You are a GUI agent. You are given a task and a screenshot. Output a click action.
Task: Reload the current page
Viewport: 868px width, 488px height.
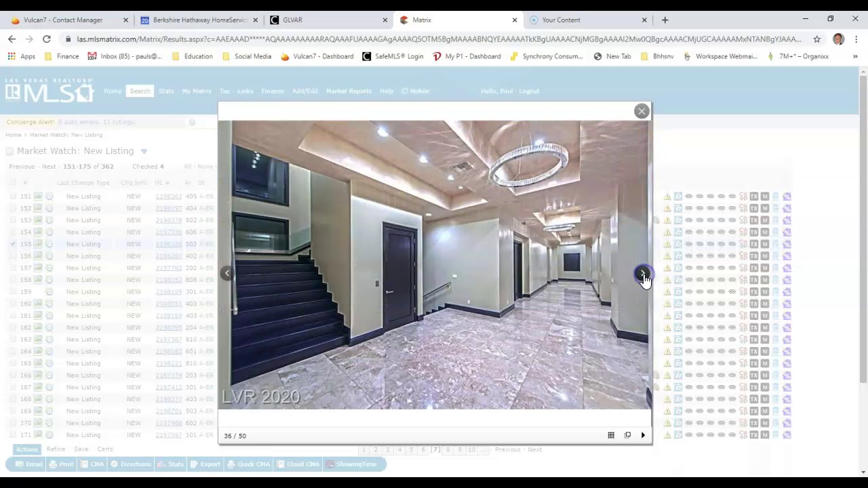point(47,39)
